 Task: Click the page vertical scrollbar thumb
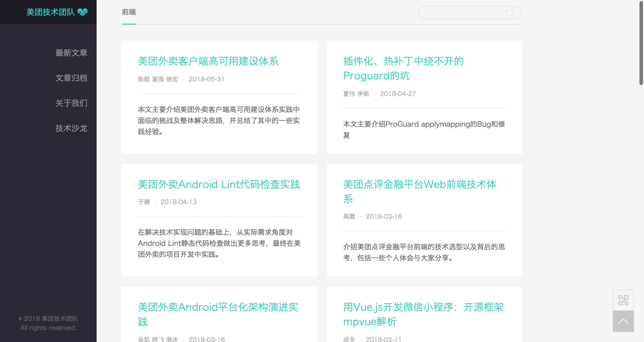(x=641, y=43)
